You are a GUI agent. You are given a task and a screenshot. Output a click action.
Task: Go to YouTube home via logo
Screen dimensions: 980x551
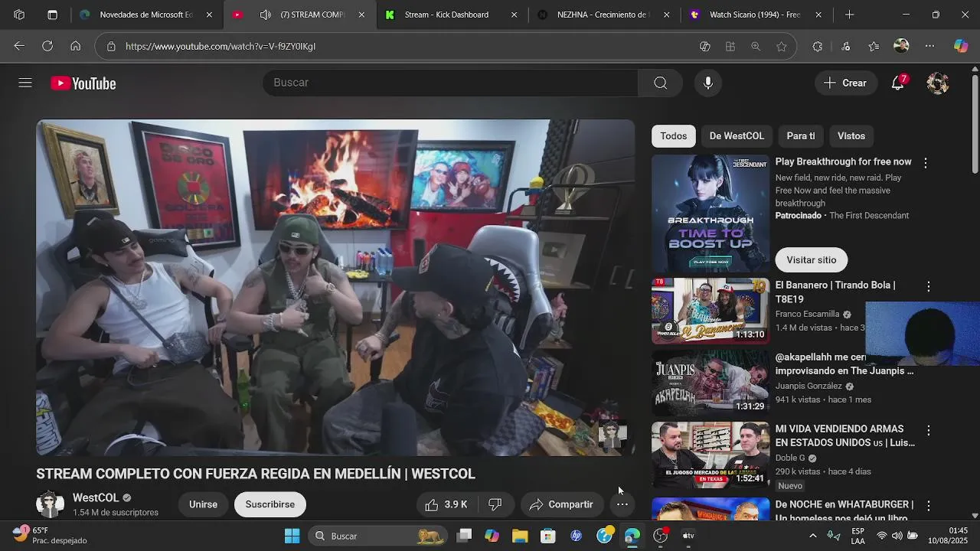(83, 83)
